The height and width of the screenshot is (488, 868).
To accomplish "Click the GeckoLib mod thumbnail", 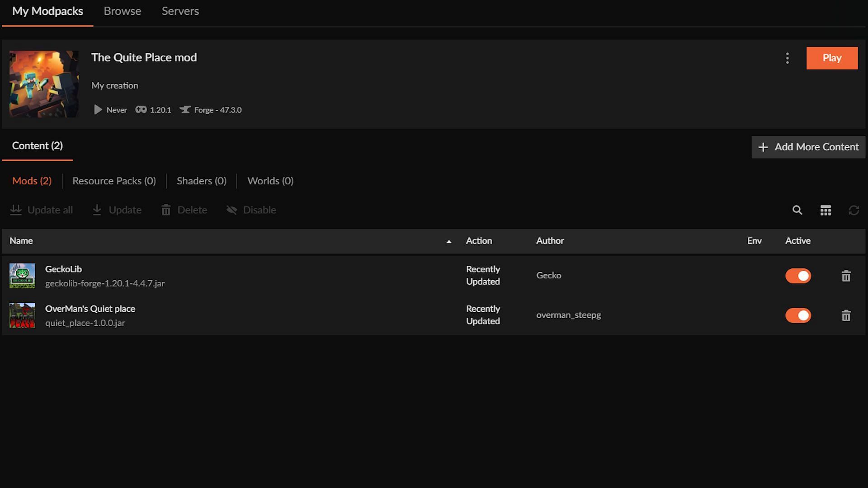I will (22, 275).
